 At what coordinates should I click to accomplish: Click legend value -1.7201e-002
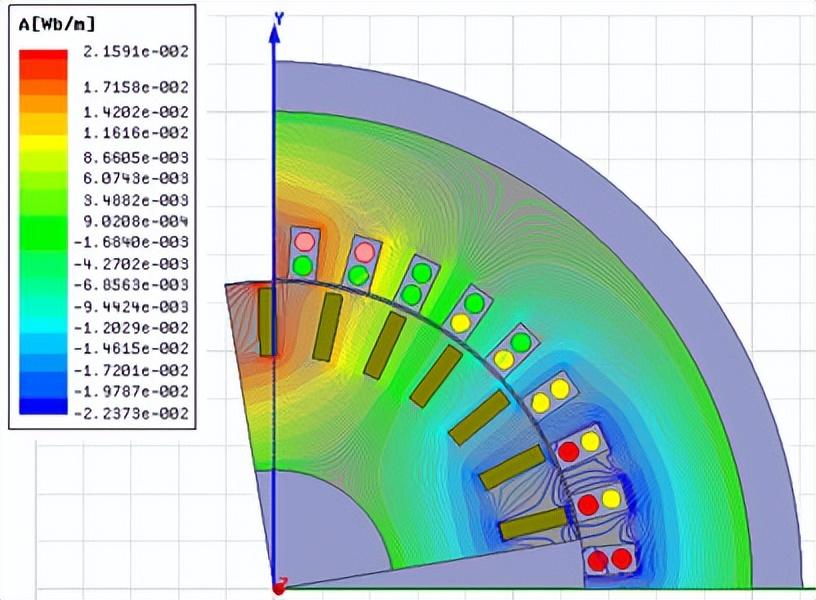(x=131, y=371)
